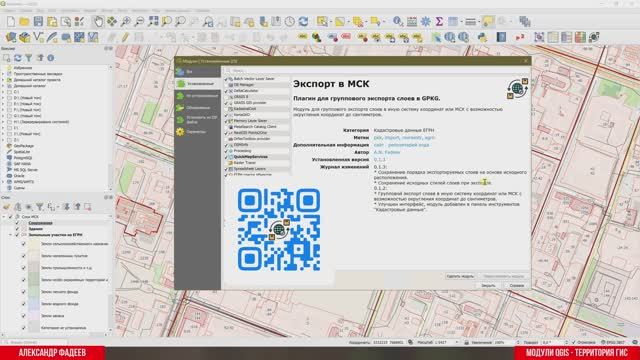Open Установить из ZIP файла tab
640x360 pixels.
(x=198, y=120)
